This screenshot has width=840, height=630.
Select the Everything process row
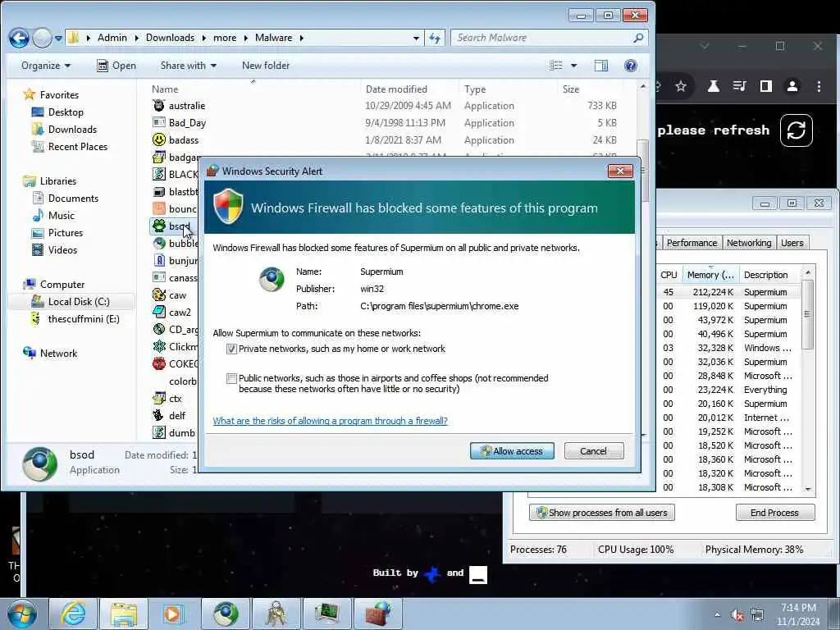728,390
